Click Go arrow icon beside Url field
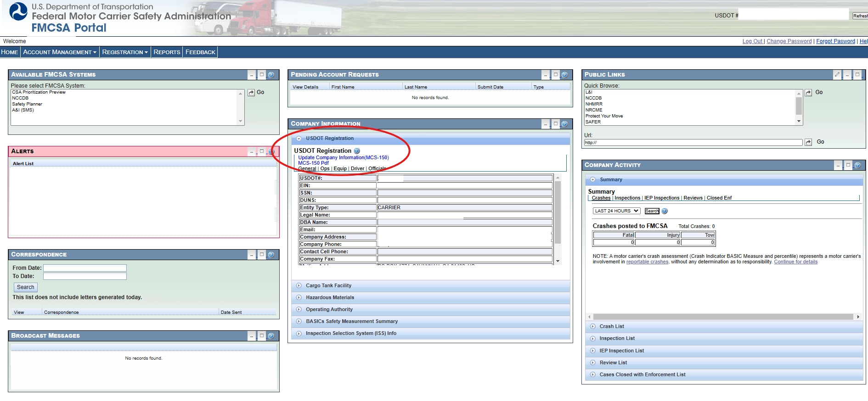The image size is (868, 401). pos(808,142)
